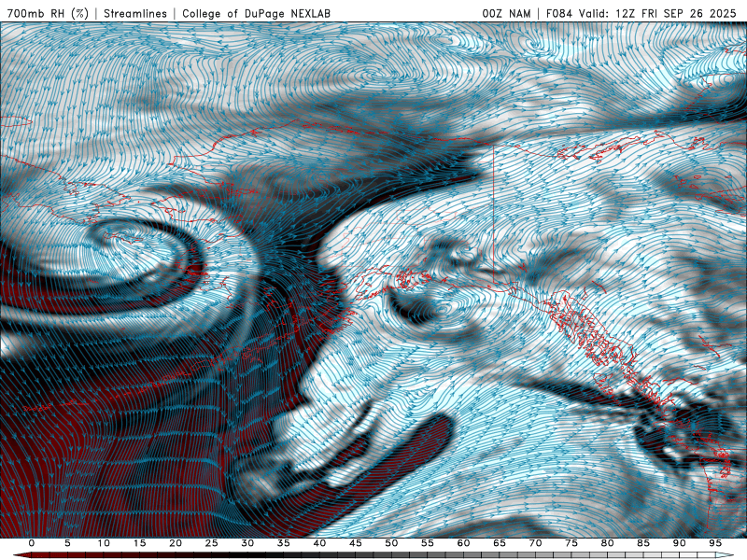The height and width of the screenshot is (560, 747).
Task: Click the colorbar label "5"
Action: coord(67,543)
